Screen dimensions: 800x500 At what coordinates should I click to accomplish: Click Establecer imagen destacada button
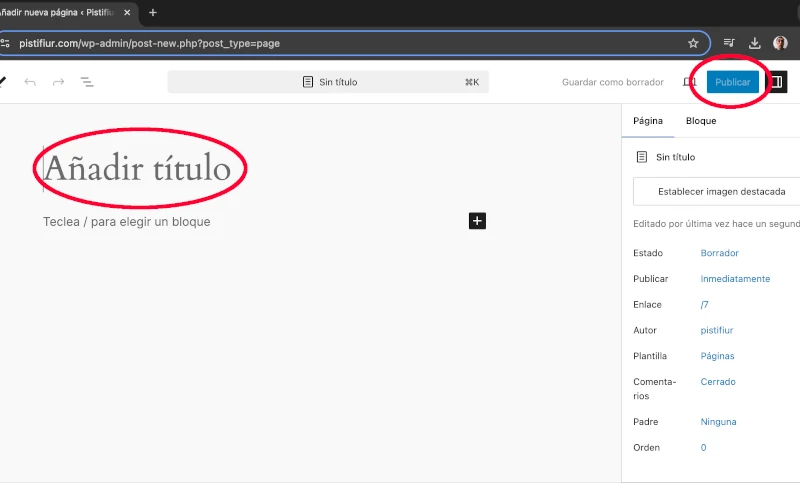tap(727, 191)
